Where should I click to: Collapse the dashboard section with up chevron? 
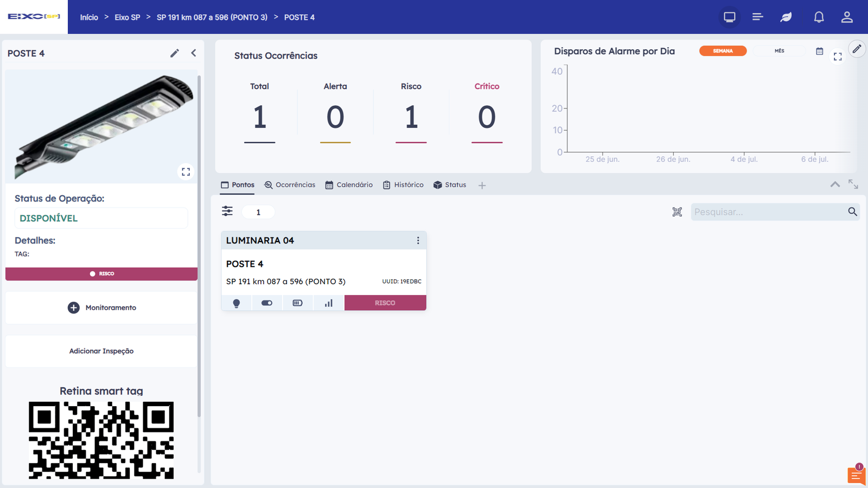click(835, 185)
